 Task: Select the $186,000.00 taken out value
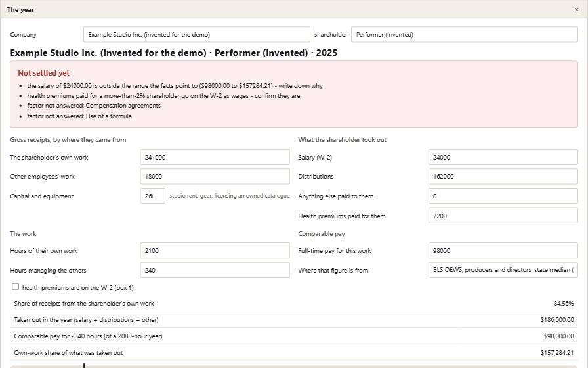pyautogui.click(x=557, y=320)
